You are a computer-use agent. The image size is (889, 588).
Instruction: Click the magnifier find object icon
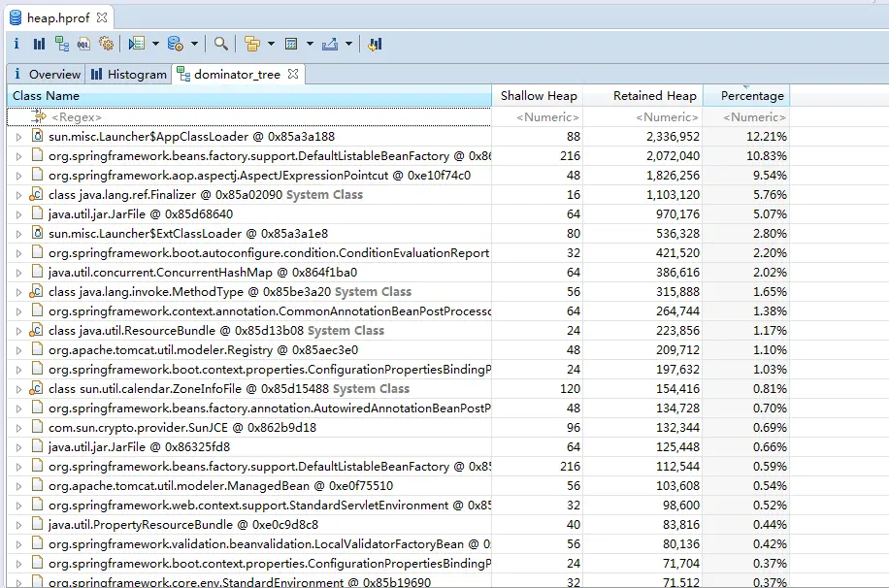pos(221,44)
